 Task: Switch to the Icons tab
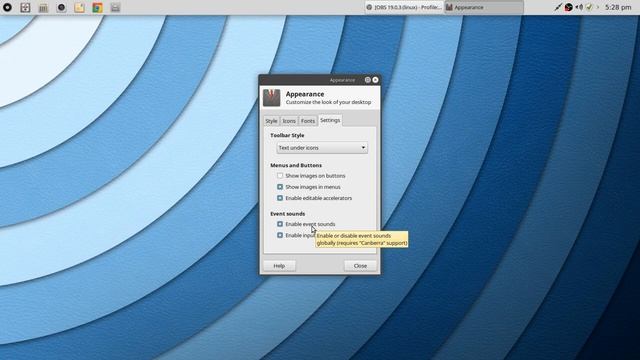tap(289, 121)
